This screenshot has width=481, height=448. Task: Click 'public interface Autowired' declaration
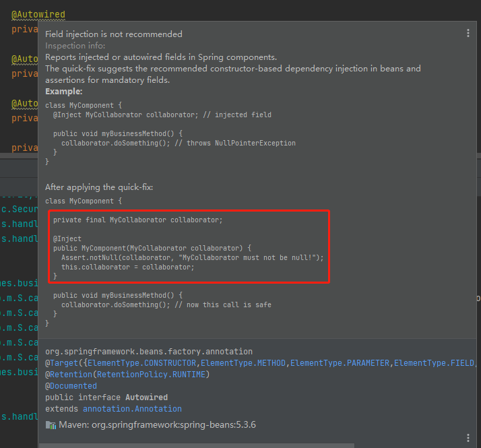pos(106,397)
